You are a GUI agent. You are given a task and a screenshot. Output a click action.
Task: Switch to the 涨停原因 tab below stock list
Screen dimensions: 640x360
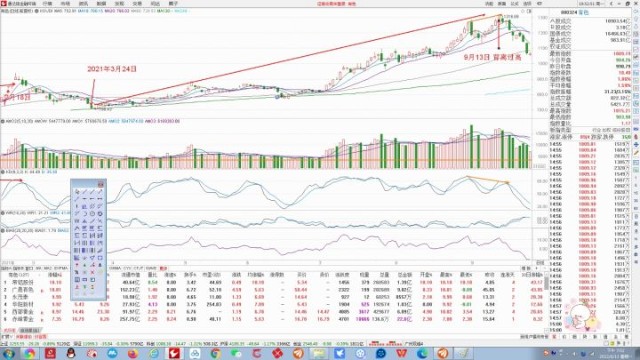[x=30, y=330]
